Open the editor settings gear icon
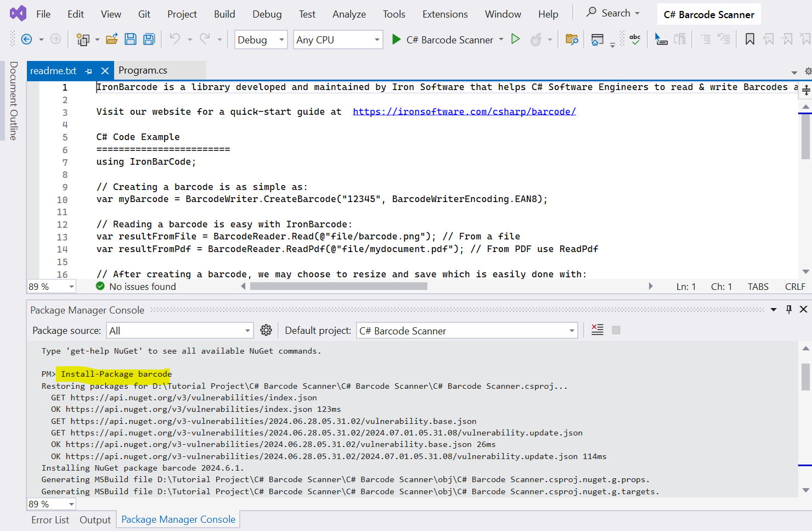The width and height of the screenshot is (812, 531). pos(808,71)
